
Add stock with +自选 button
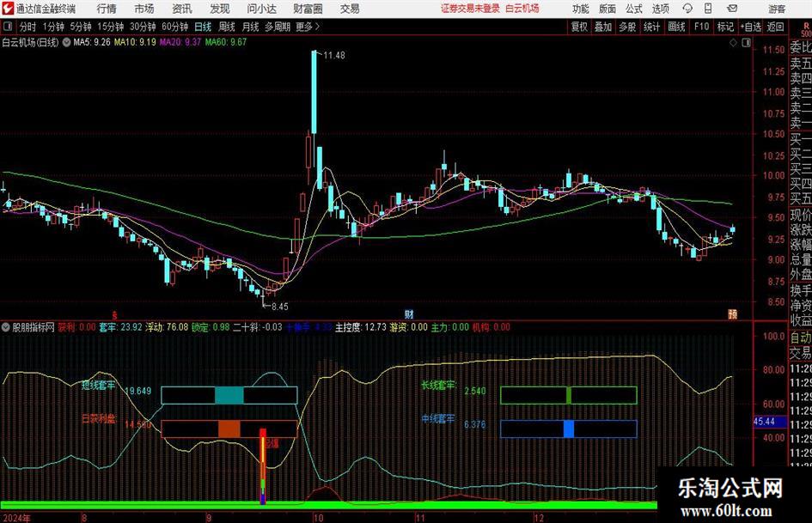point(751,27)
